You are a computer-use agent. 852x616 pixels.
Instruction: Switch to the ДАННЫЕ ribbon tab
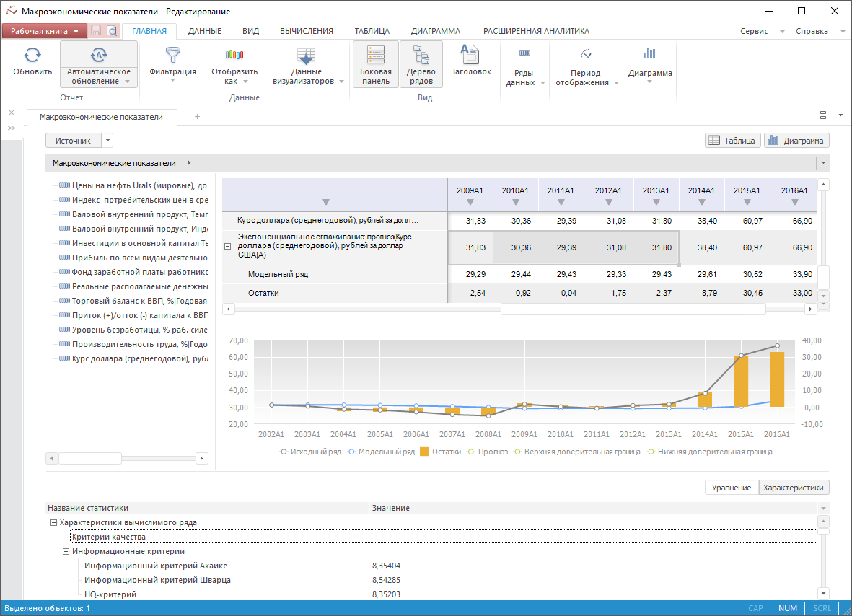point(204,31)
